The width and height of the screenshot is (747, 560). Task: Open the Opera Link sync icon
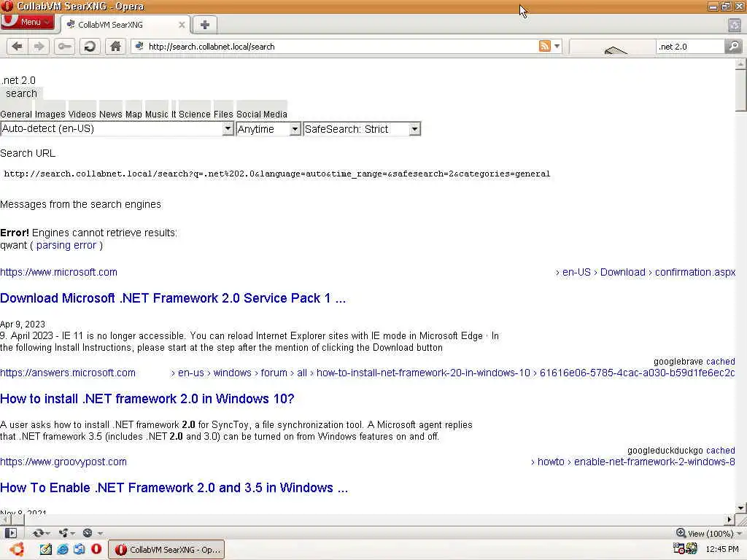[38, 533]
